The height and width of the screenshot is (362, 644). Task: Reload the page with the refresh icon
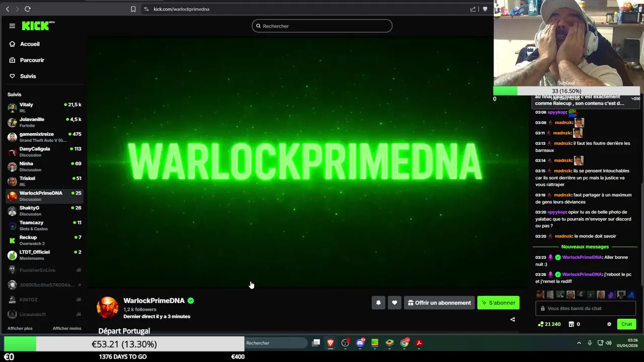(28, 9)
